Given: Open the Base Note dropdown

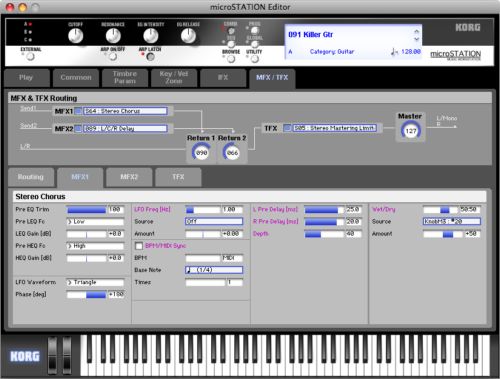Looking at the screenshot, I should point(214,270).
